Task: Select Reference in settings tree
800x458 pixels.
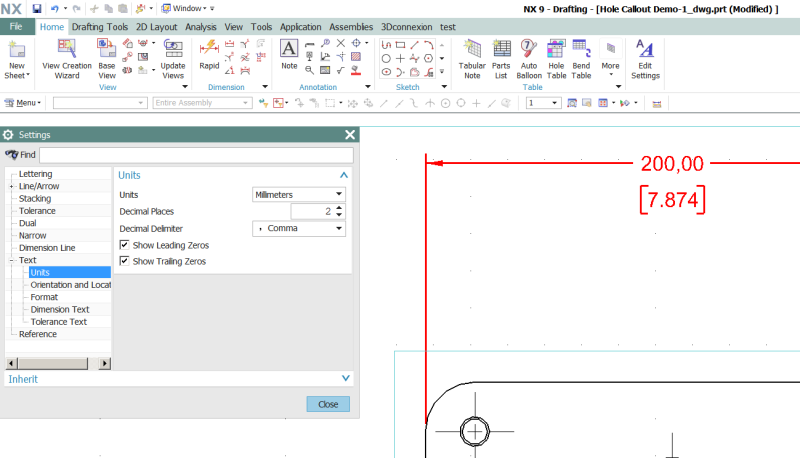Action: tap(38, 334)
